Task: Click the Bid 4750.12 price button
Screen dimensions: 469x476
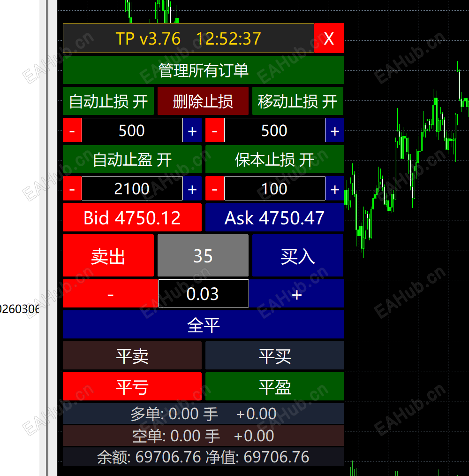Action: pos(132,217)
